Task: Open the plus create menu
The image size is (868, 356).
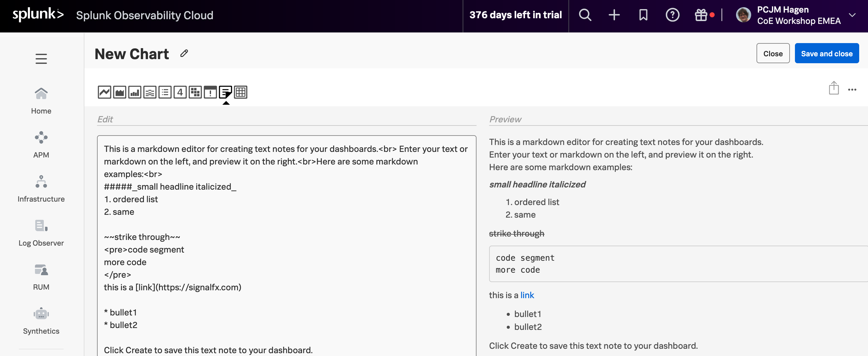Action: pos(614,15)
